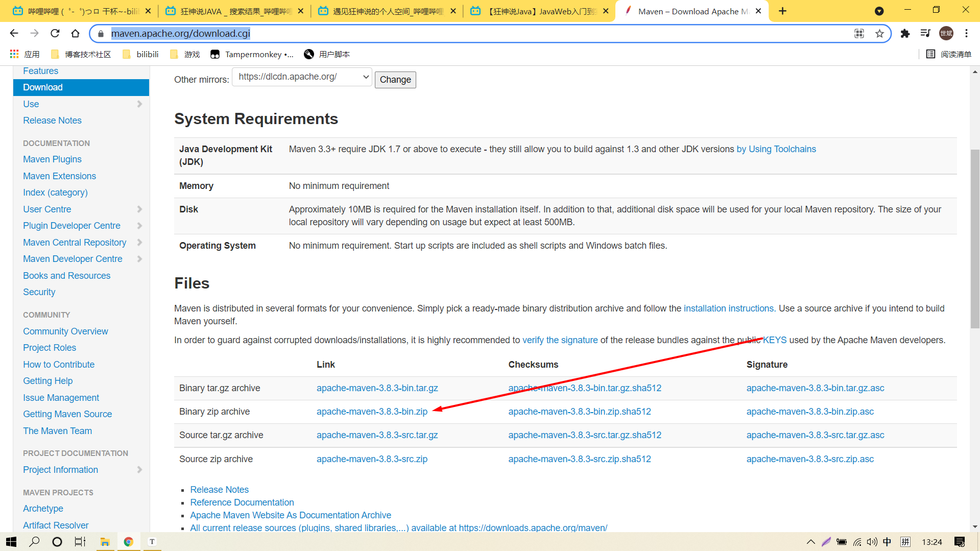
Task: Open Windows taskbar search
Action: pyautogui.click(x=34, y=542)
